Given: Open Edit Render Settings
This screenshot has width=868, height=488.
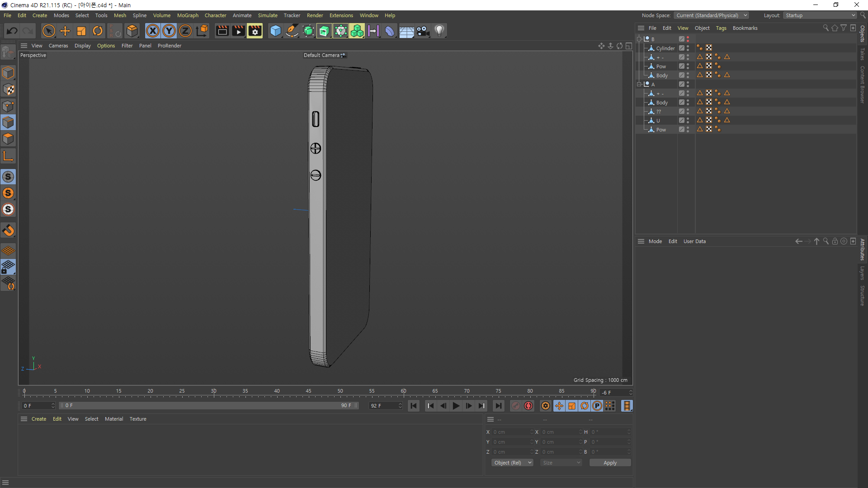Looking at the screenshot, I should [255, 31].
